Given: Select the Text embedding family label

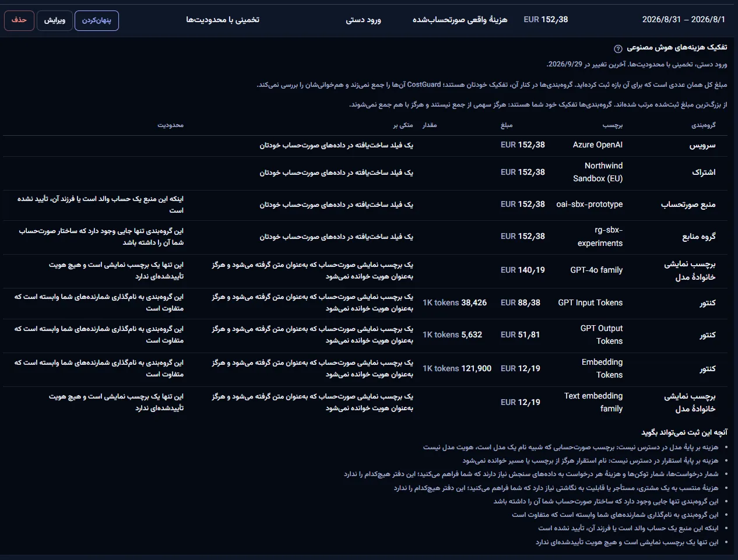Looking at the screenshot, I should click(593, 403).
